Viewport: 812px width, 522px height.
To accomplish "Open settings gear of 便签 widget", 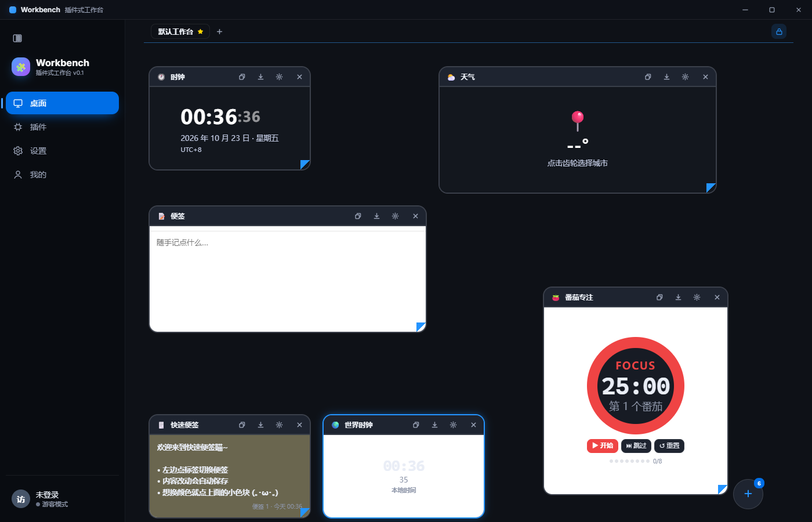I will [x=395, y=216].
